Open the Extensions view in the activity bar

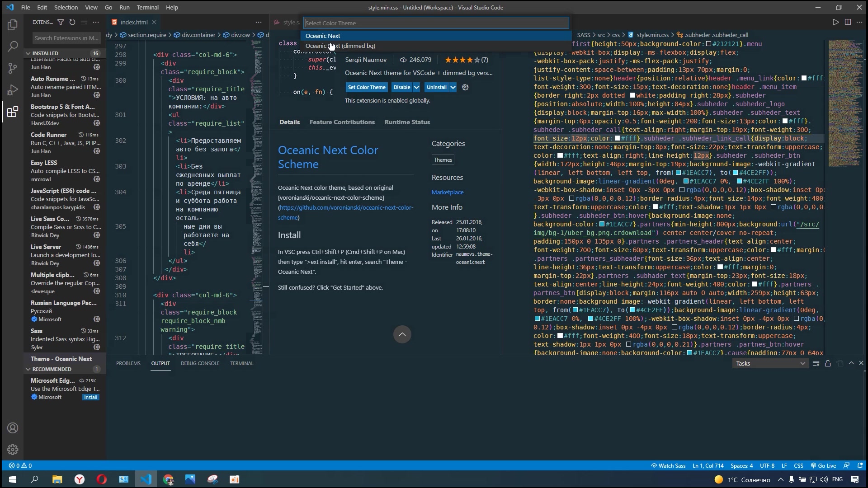(x=13, y=112)
